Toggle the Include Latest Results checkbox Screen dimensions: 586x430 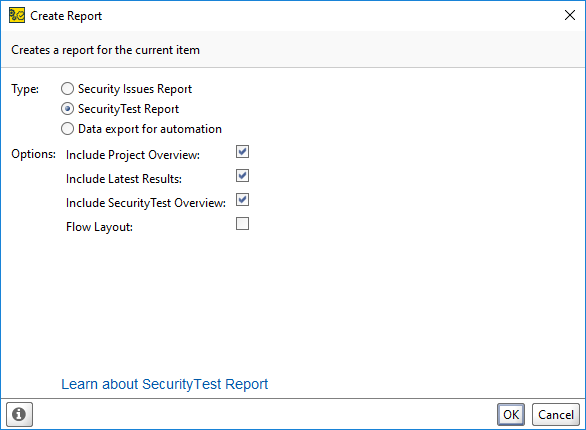click(242, 176)
